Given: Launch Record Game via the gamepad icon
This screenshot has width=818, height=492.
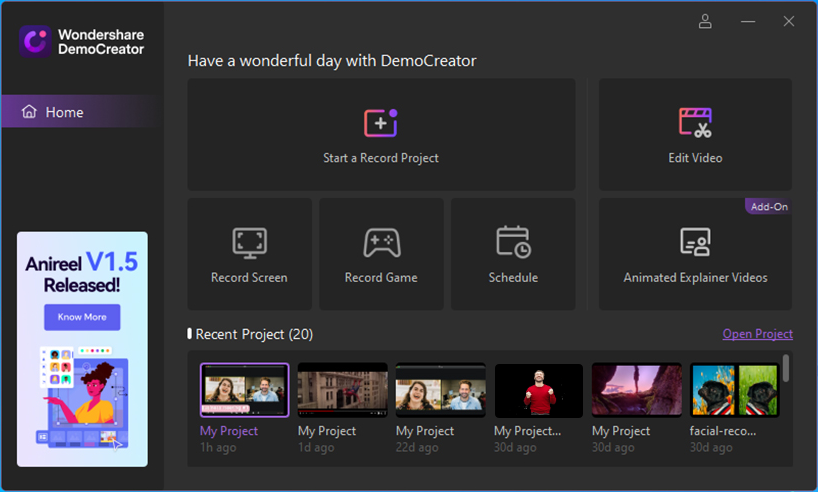Looking at the screenshot, I should (381, 243).
